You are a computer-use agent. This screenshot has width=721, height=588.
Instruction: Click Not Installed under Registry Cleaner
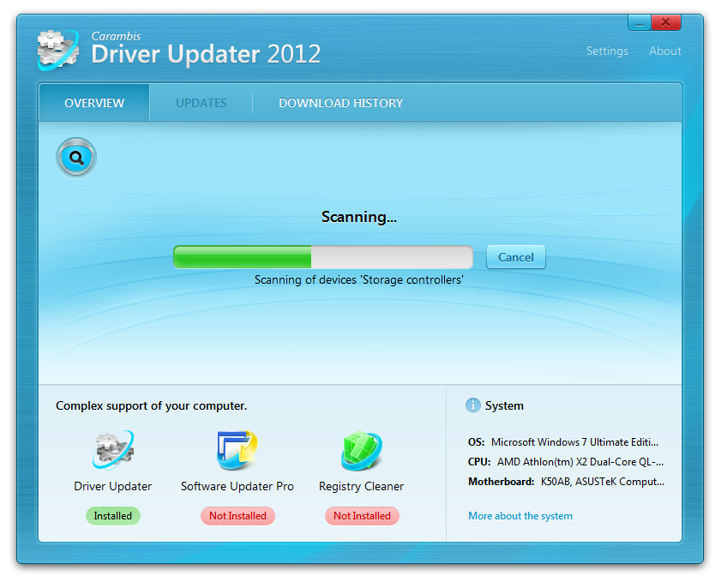tap(362, 516)
